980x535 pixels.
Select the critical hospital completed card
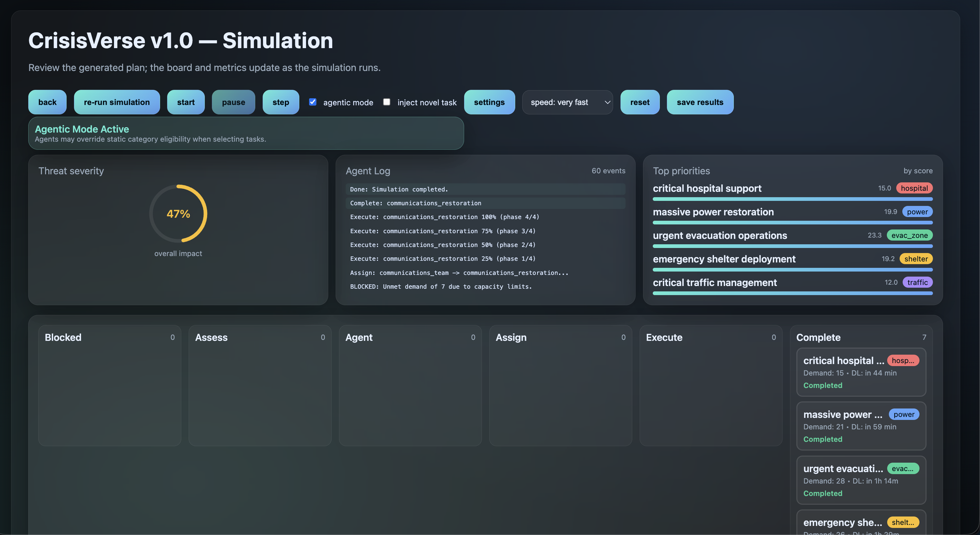pyautogui.click(x=861, y=372)
